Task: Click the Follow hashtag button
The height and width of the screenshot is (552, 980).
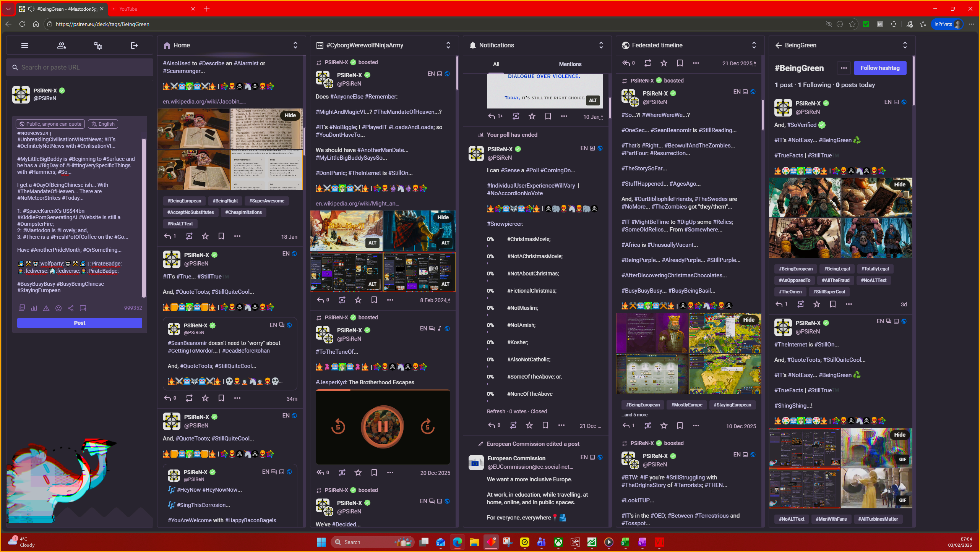Action: [x=880, y=68]
